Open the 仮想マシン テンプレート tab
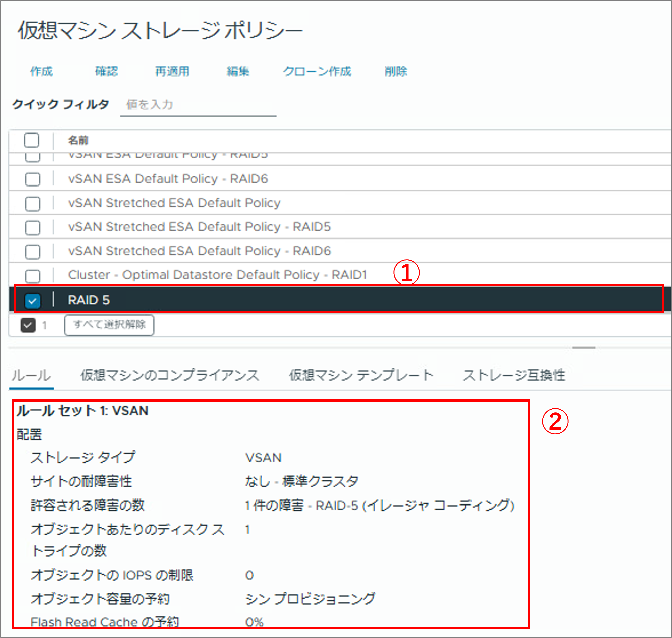 click(361, 375)
